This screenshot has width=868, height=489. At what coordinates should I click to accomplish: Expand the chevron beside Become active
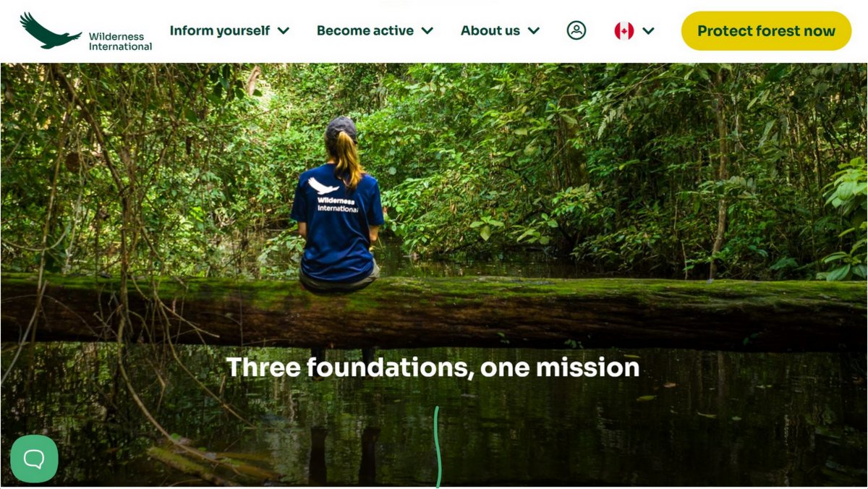pyautogui.click(x=427, y=30)
